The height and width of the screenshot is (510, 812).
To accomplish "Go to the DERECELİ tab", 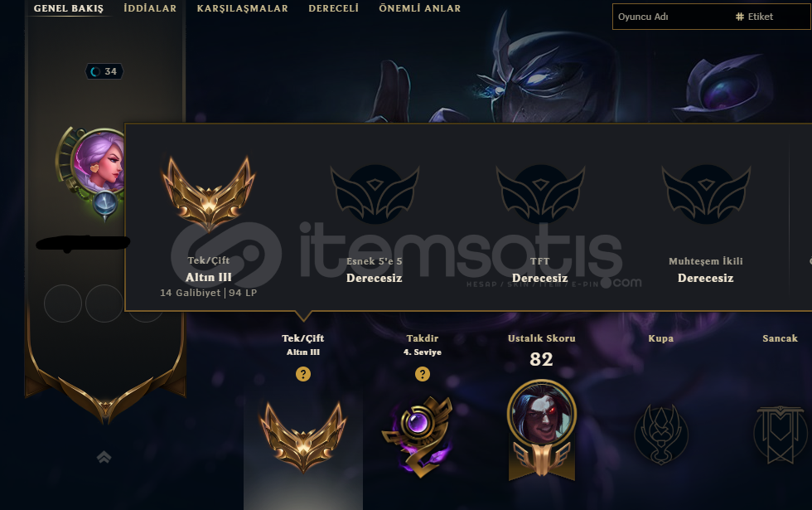I will tap(333, 8).
